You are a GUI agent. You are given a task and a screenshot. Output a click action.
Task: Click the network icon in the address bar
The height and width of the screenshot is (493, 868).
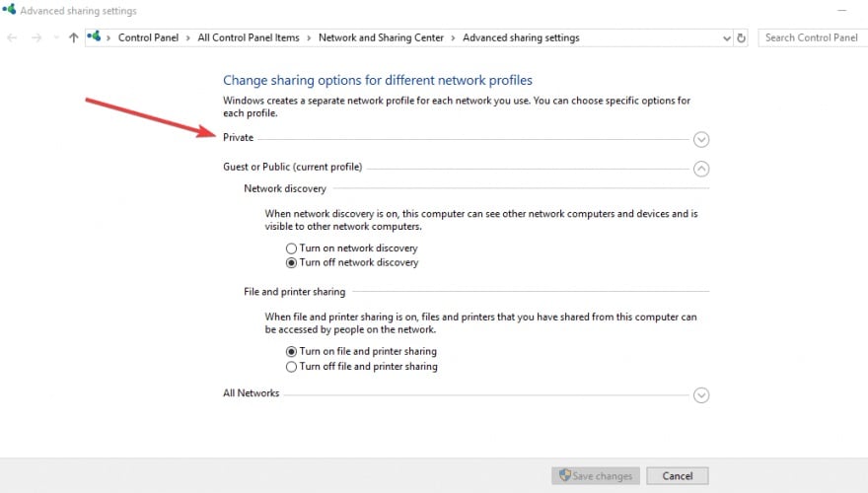coord(94,37)
